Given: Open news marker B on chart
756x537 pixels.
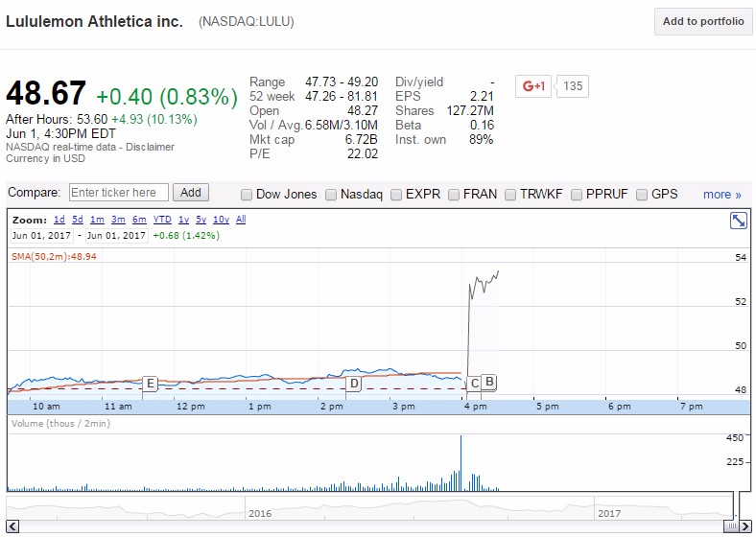Looking at the screenshot, I should [x=489, y=382].
